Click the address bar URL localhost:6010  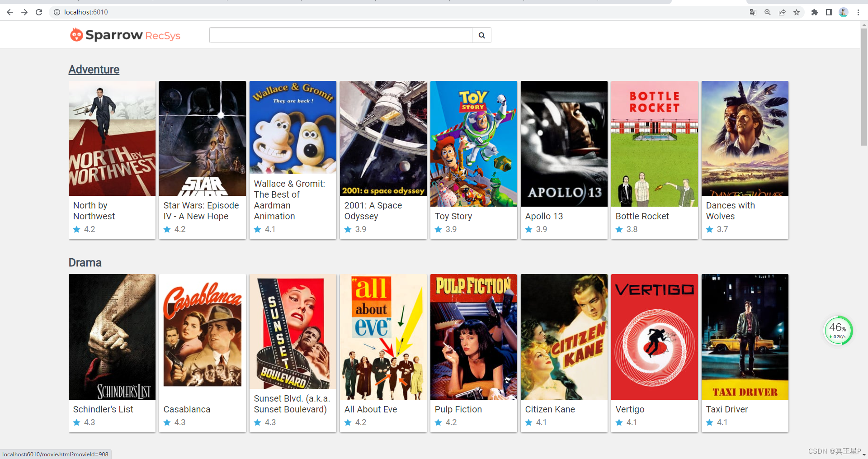click(86, 12)
